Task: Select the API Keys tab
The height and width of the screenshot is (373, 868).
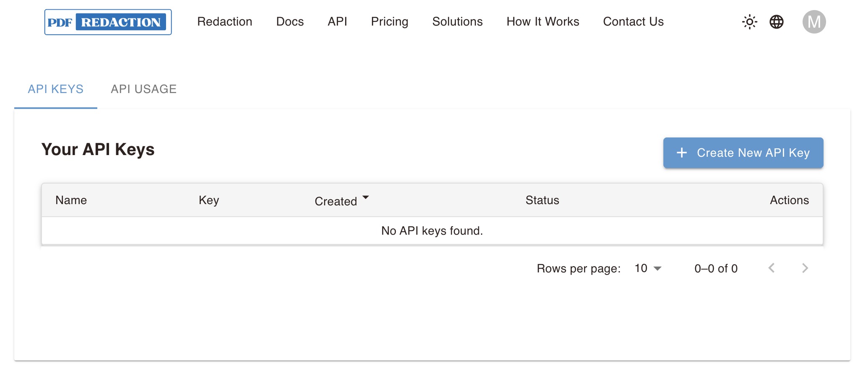Action: click(x=56, y=89)
